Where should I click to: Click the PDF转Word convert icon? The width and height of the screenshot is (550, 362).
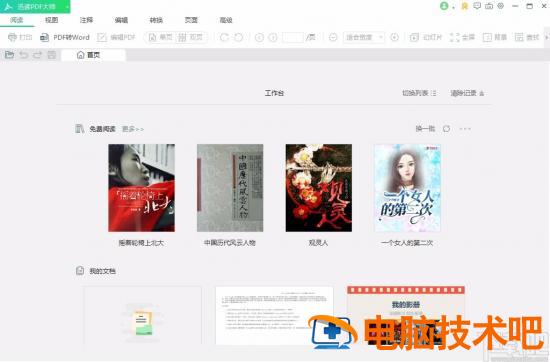pos(44,37)
